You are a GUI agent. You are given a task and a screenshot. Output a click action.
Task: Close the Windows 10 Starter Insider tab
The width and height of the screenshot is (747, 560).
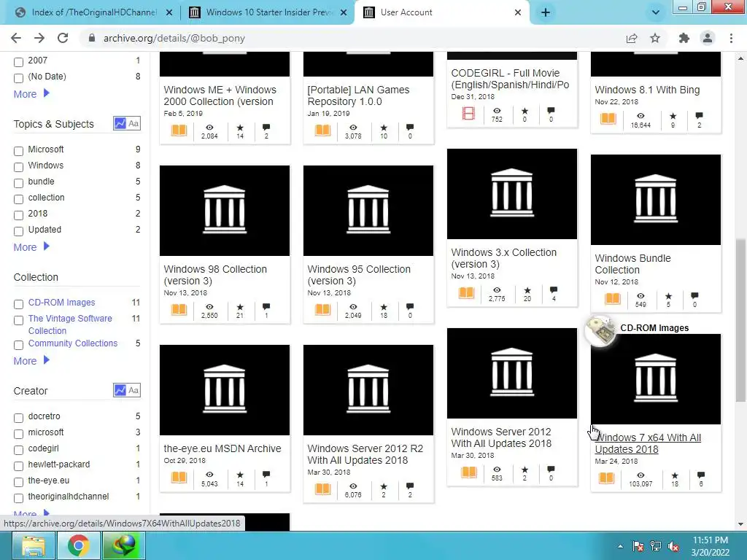[344, 12]
